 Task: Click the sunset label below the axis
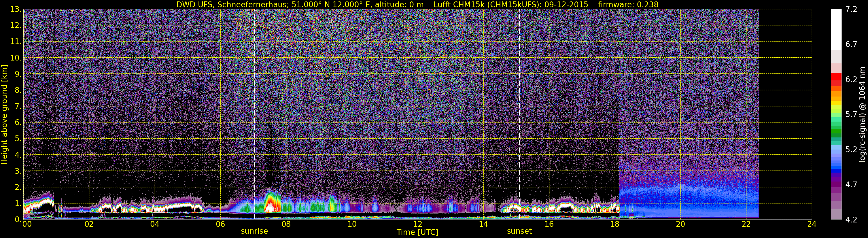point(519,231)
